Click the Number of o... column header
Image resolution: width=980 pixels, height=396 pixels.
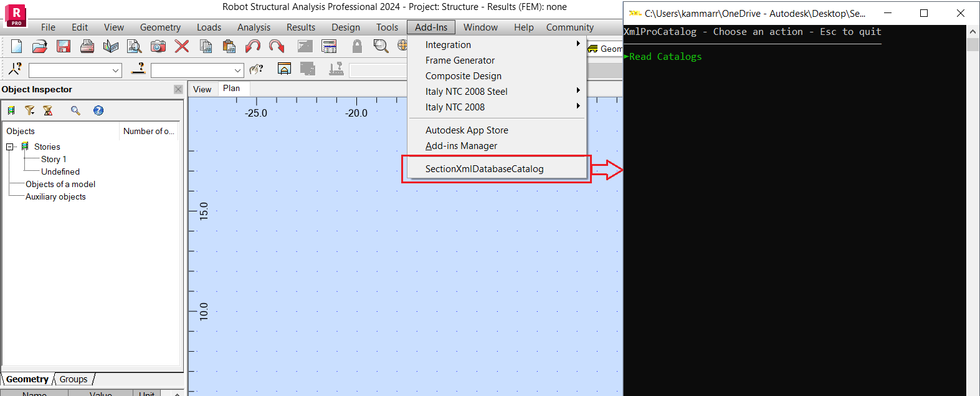click(x=149, y=131)
